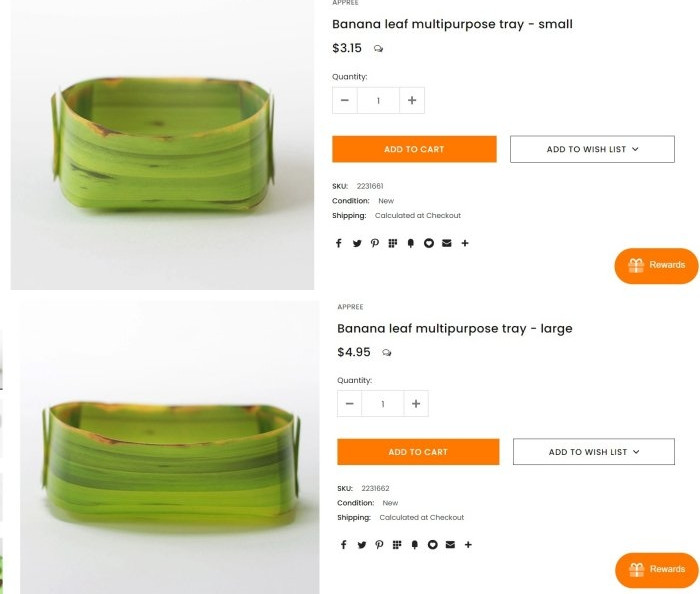The image size is (700, 594).
Task: Add the $3.15 small tray to cart
Action: (414, 149)
